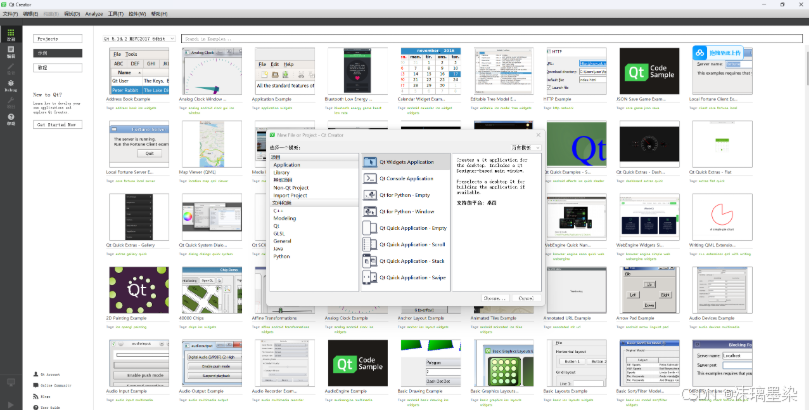The image size is (809, 410).
Task: Click the Design mode pencil icon
Action: click(11, 69)
